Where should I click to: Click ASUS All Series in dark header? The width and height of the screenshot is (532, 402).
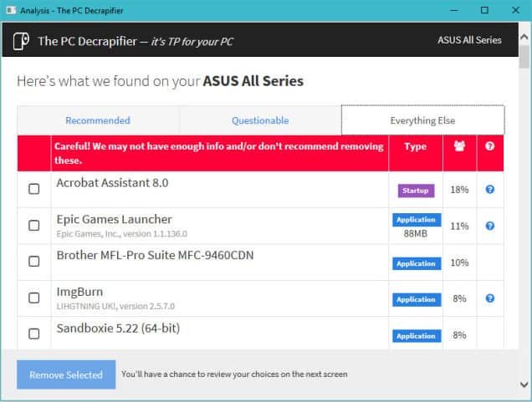[469, 40]
